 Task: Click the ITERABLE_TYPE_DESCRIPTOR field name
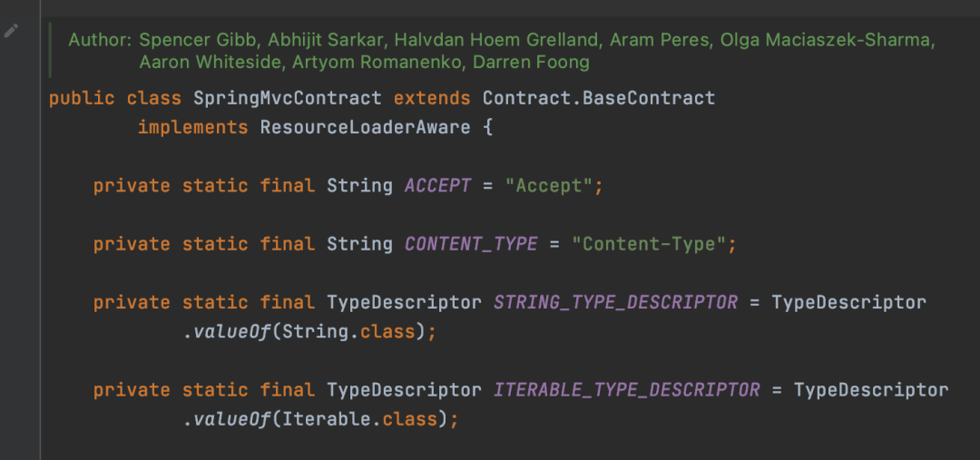pyautogui.click(x=627, y=390)
